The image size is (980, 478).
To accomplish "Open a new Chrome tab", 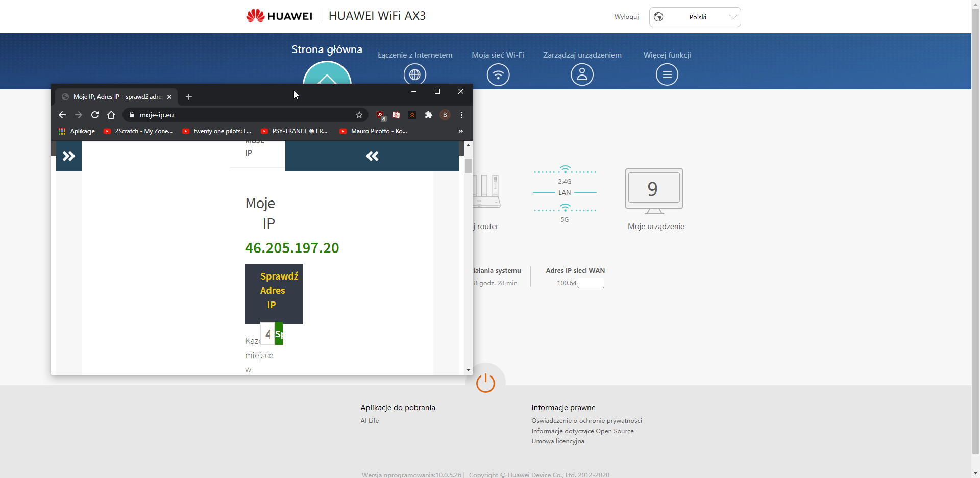I will pos(189,97).
